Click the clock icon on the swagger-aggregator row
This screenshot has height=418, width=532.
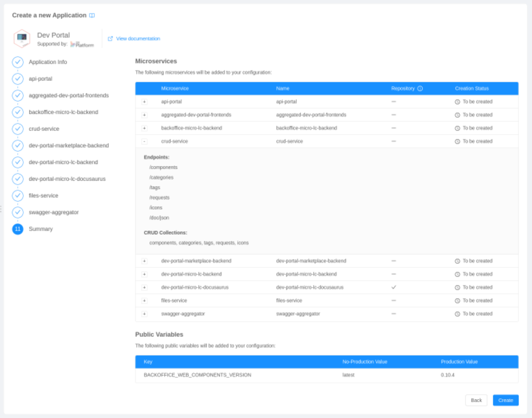[x=457, y=314]
